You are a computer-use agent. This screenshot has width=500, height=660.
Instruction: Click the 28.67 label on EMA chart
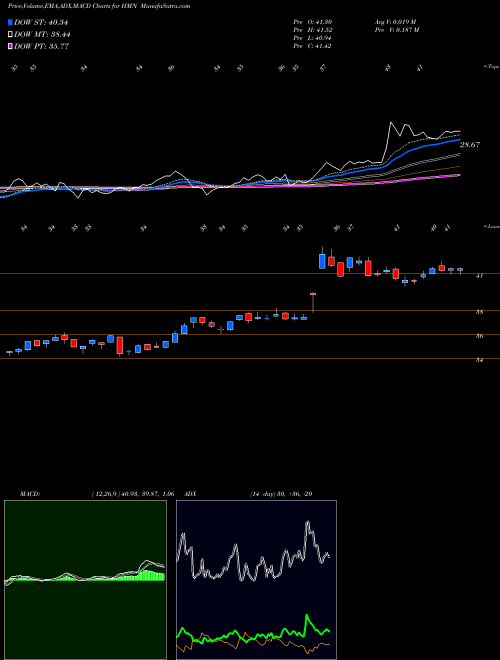(x=470, y=145)
